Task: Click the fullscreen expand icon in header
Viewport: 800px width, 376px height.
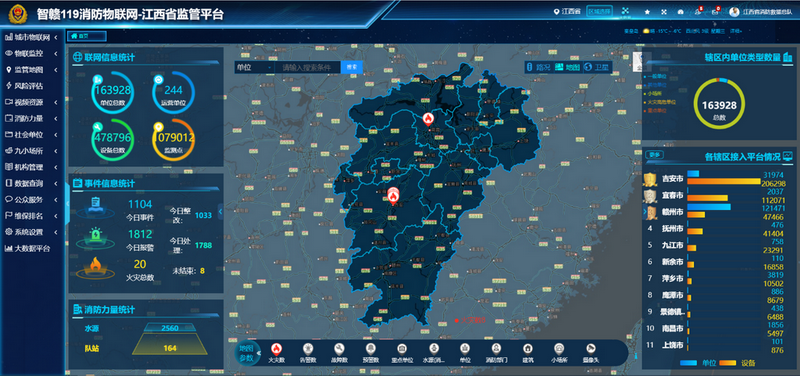Action: tap(664, 12)
